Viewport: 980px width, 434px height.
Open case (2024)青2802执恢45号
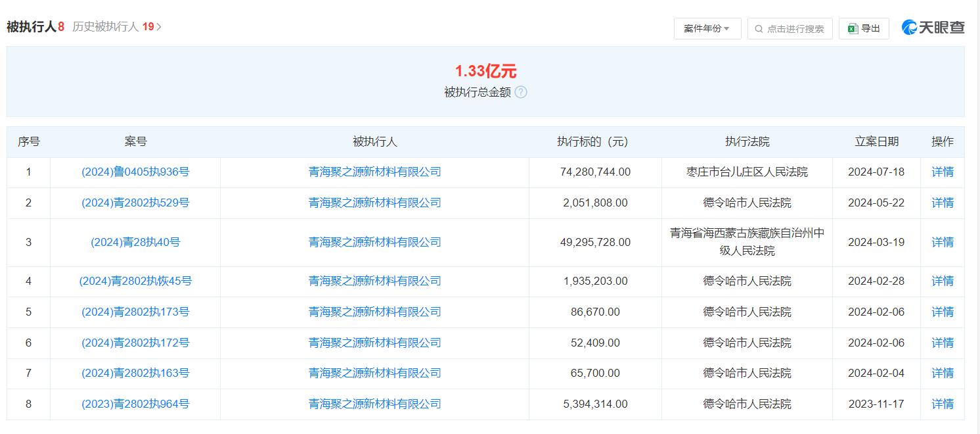[x=135, y=281]
